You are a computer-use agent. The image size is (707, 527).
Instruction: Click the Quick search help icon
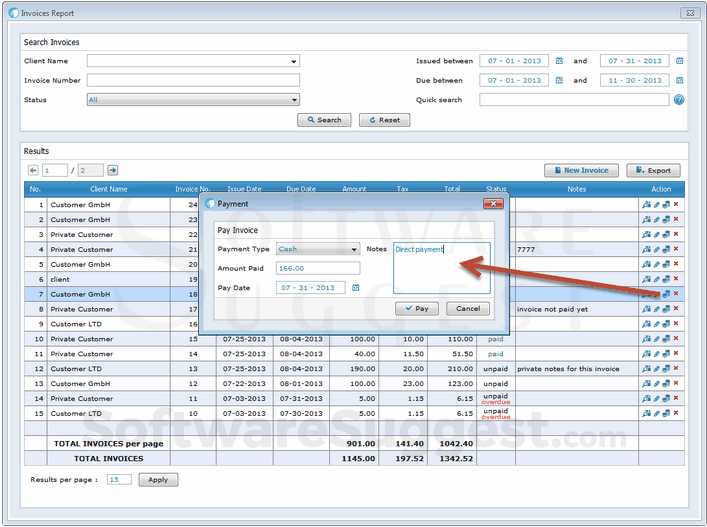(679, 100)
